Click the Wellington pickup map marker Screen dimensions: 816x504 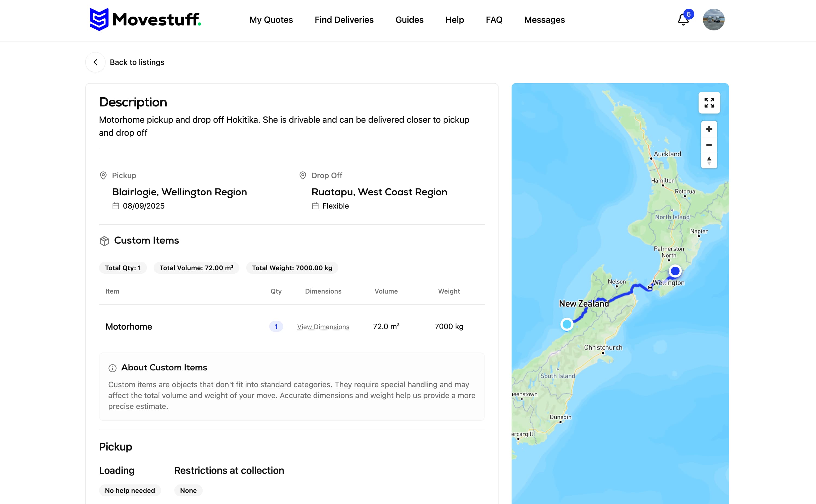675,271
